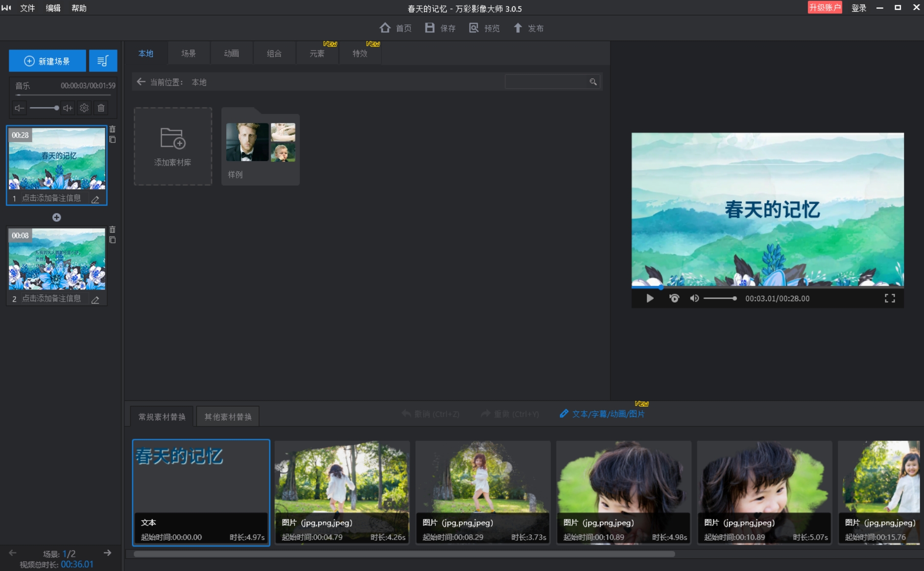Select image material starting 00:15.76

pyautogui.click(x=879, y=492)
